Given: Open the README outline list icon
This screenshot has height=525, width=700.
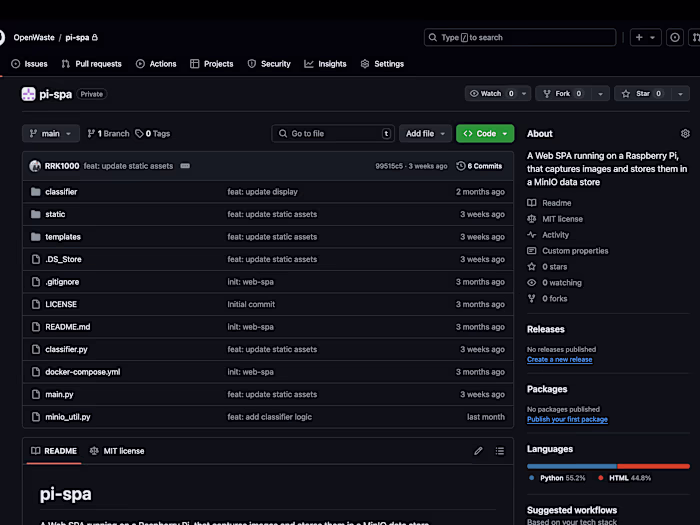Looking at the screenshot, I should (500, 451).
